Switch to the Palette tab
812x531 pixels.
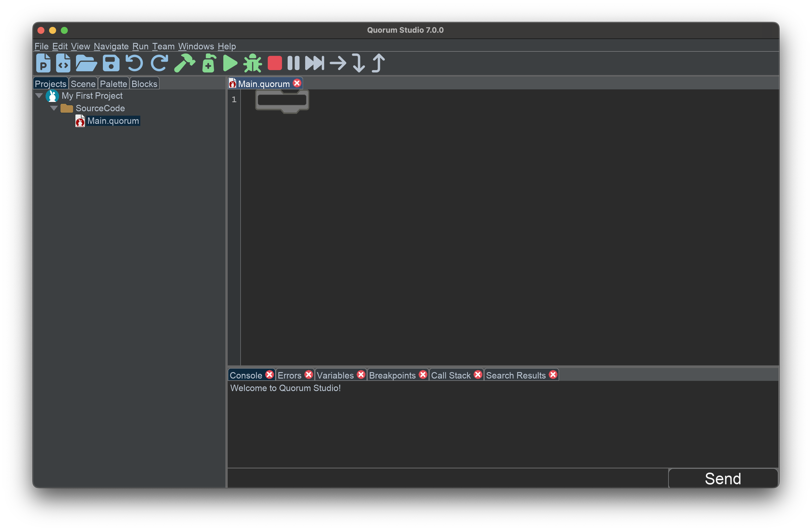pos(113,84)
